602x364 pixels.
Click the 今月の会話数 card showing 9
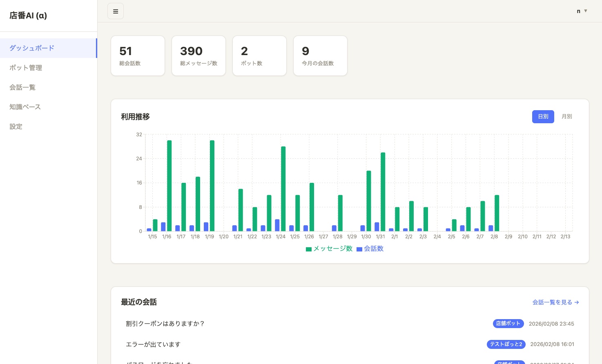click(320, 55)
